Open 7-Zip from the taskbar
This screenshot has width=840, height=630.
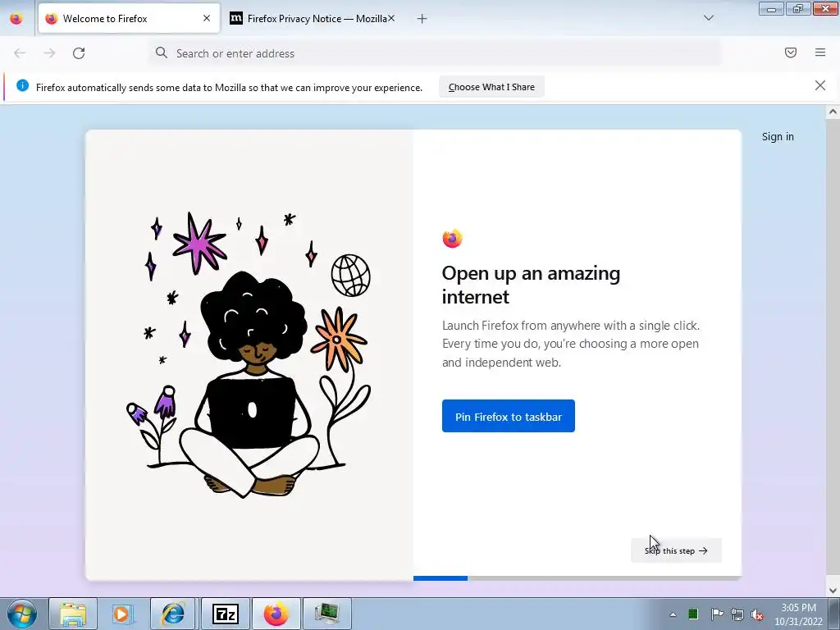(225, 614)
